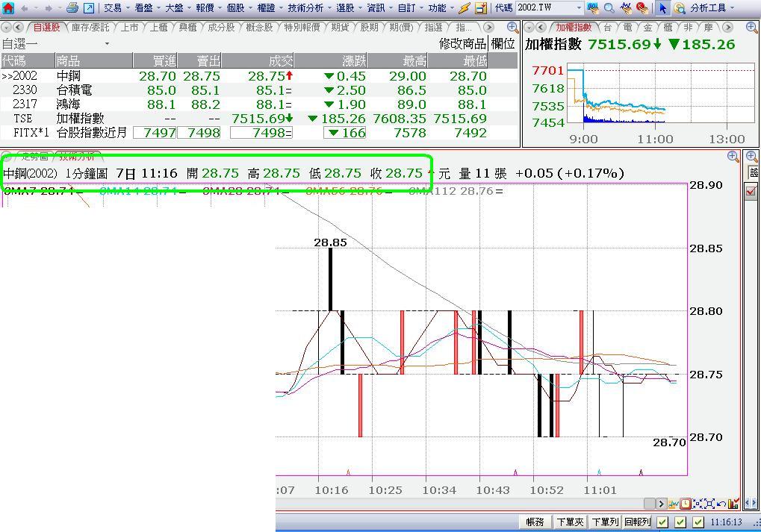Open the red K-line hand icon
This screenshot has width=761, height=532.
642,7
